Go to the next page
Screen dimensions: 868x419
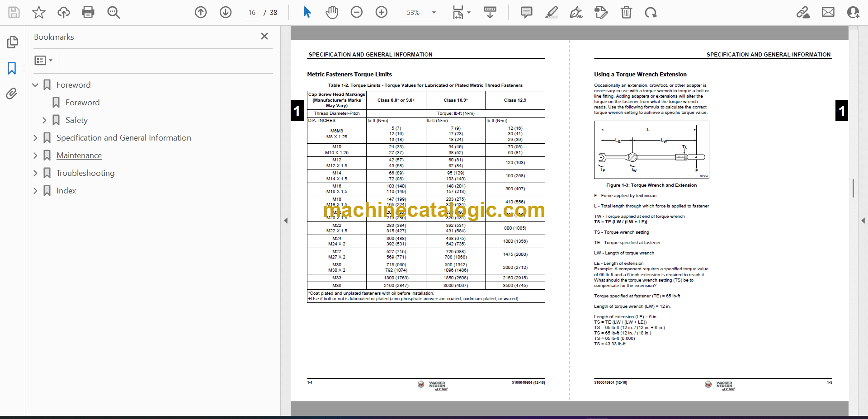click(x=226, y=12)
